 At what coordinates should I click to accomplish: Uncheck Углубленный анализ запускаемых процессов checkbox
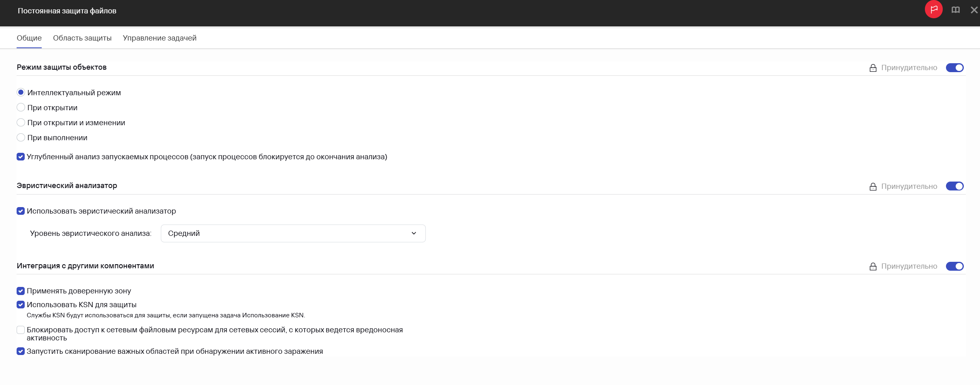click(x=21, y=157)
